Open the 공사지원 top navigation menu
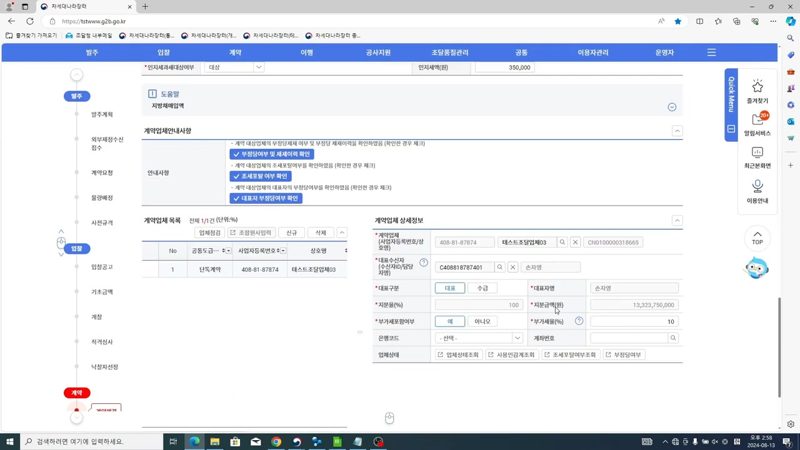800x450 pixels. pyautogui.click(x=378, y=53)
